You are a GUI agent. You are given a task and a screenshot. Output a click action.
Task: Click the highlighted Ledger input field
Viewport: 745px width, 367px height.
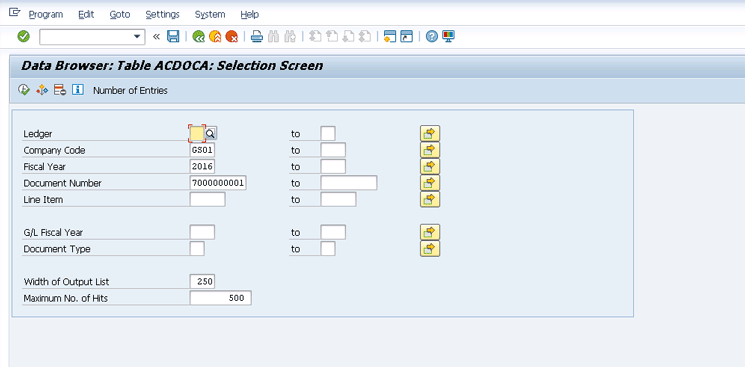click(x=197, y=134)
